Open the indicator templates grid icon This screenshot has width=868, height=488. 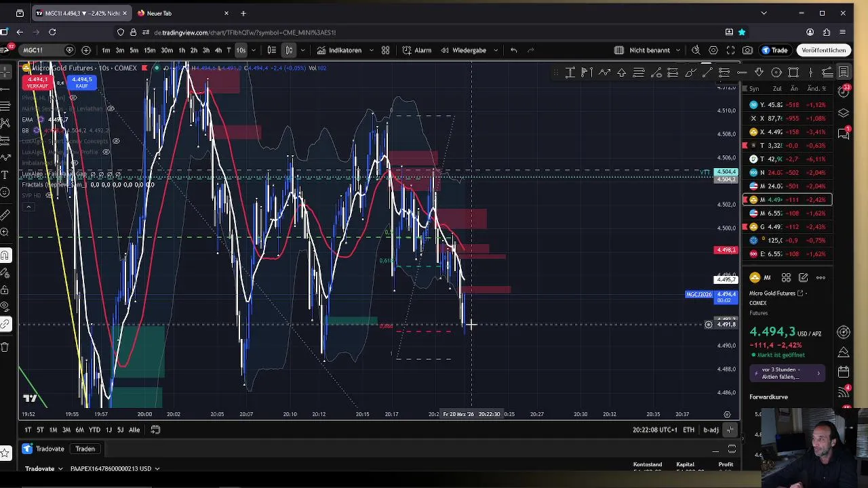point(385,50)
